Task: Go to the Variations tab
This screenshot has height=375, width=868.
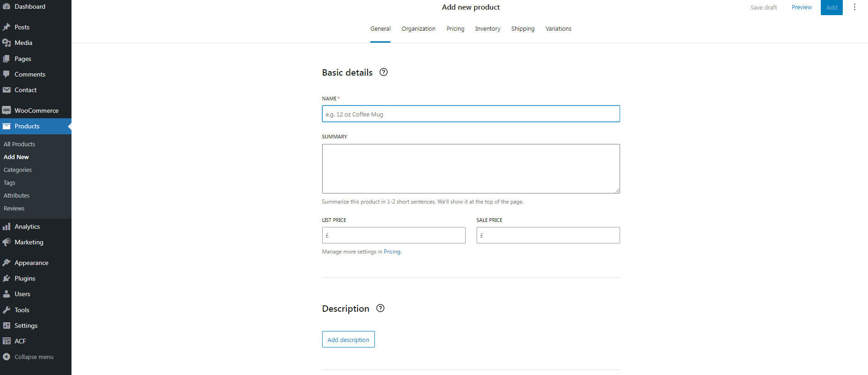Action: pos(559,28)
